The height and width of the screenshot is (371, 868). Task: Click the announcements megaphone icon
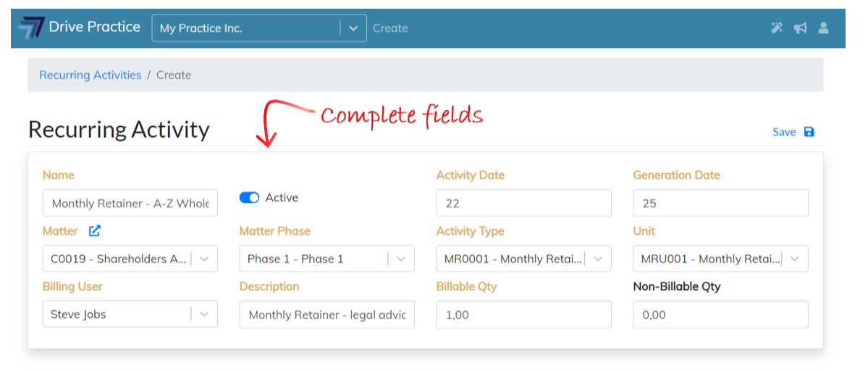point(800,28)
